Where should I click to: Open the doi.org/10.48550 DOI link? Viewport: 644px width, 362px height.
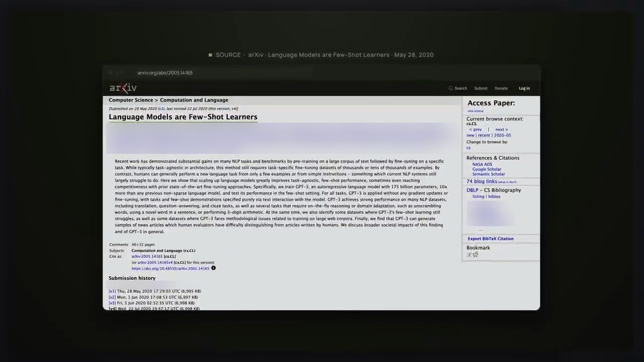click(x=171, y=268)
